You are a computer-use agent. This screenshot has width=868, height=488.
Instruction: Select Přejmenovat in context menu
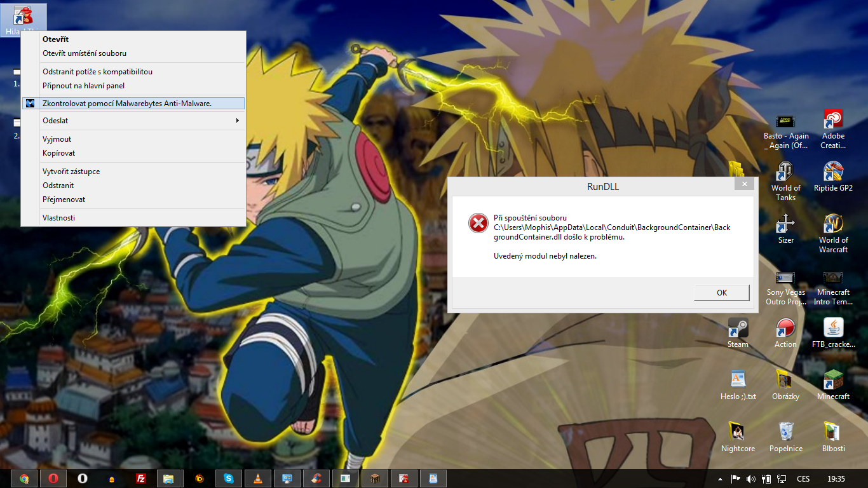click(133, 200)
